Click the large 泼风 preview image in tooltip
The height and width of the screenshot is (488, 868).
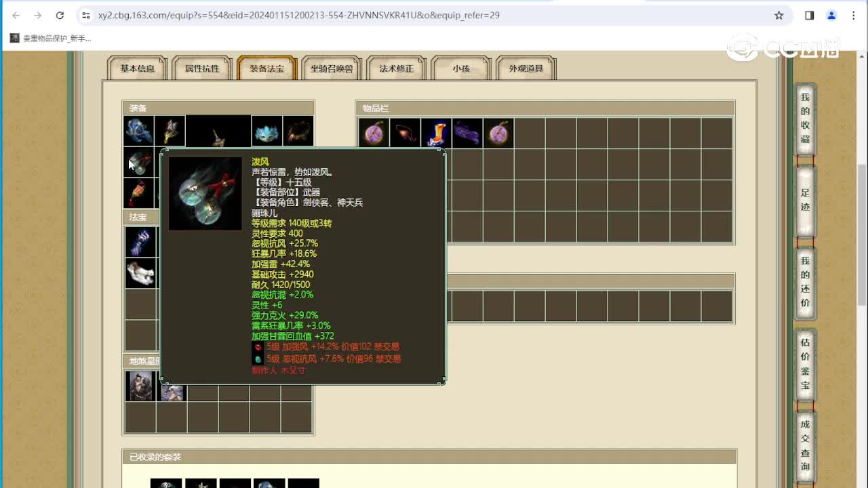[205, 194]
